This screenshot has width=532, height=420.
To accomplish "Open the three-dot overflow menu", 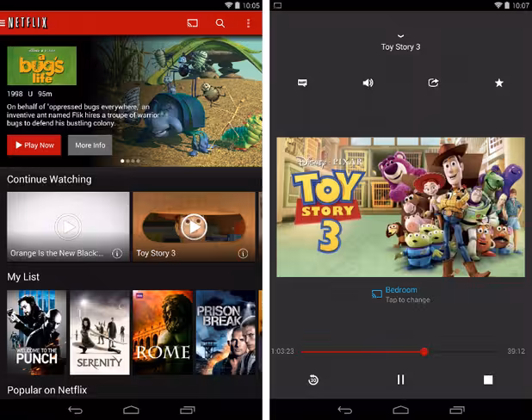I will [x=249, y=23].
